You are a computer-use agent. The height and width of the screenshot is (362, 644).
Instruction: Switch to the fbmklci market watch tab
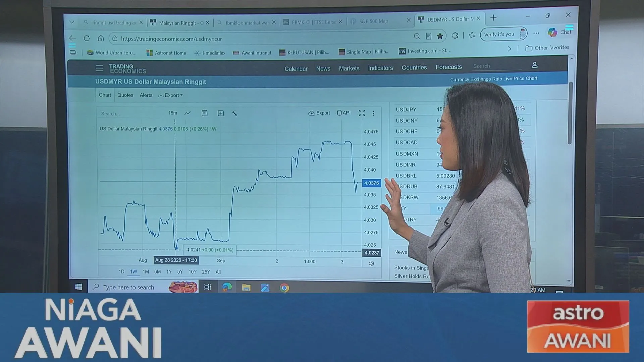click(247, 23)
